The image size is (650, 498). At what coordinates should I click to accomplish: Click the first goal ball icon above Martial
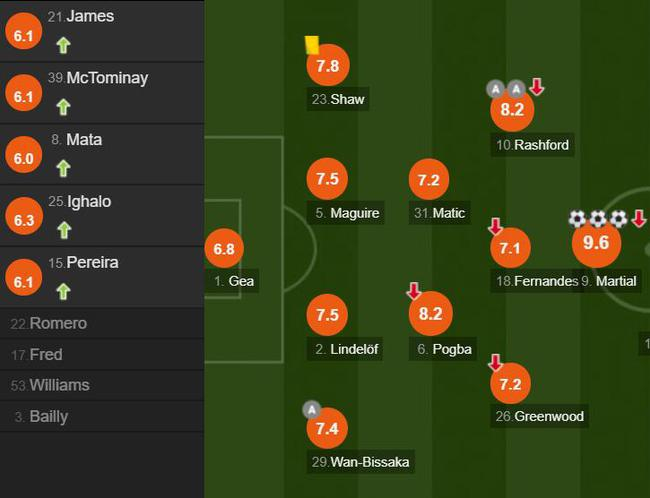coord(577,218)
